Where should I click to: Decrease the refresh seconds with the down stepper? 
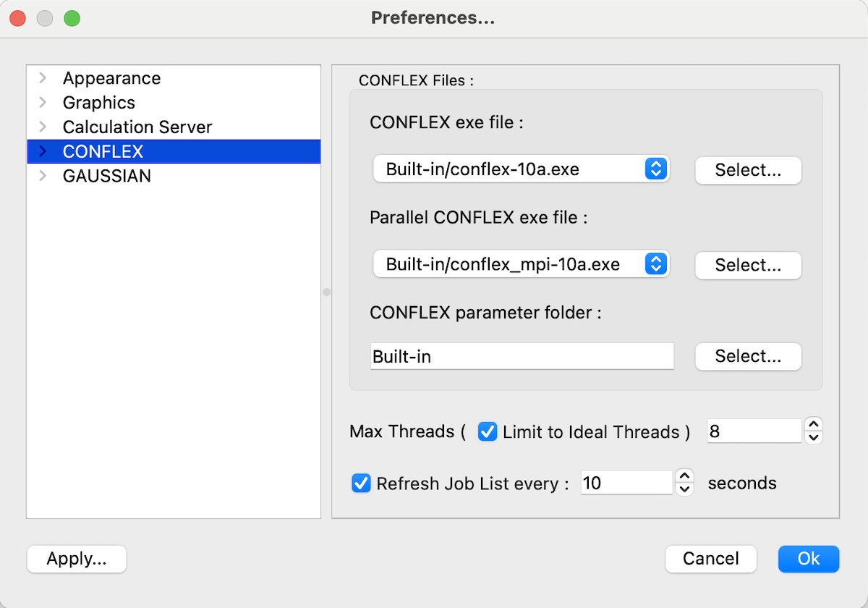(x=684, y=488)
